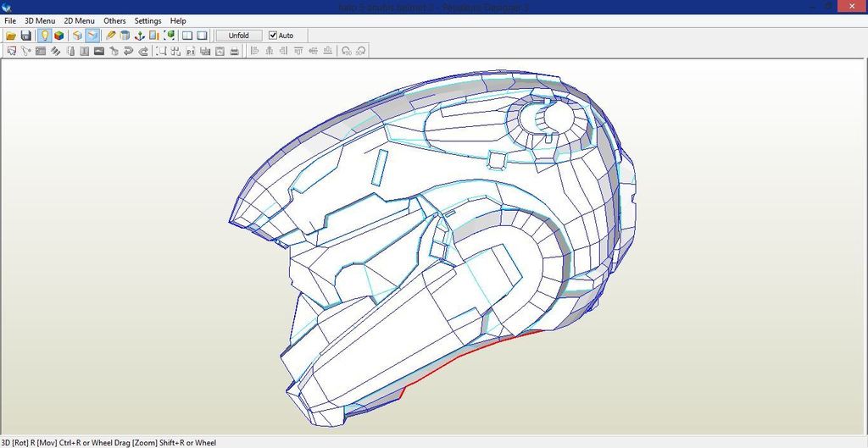Screen dimensions: 868x448
Task: Click the Save floppy disk icon
Action: tap(25, 36)
